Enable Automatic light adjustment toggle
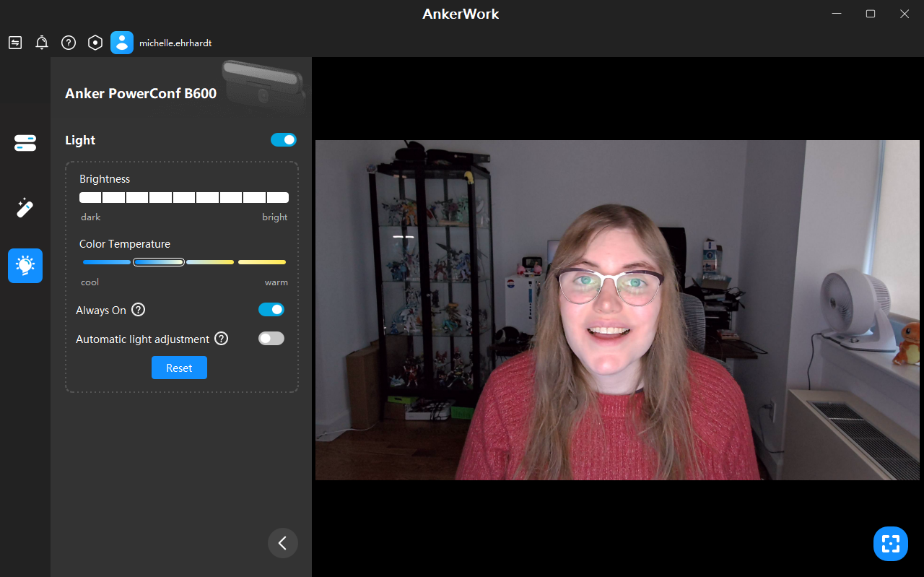This screenshot has height=577, width=924. (271, 338)
